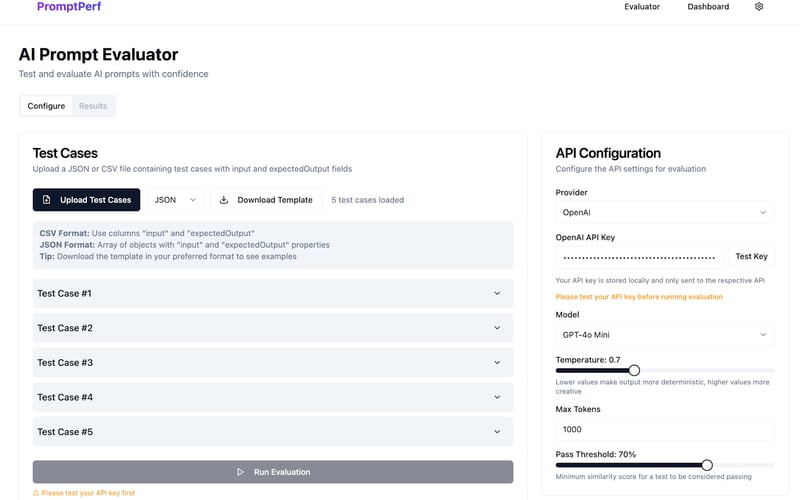Open the JSON format dropdown

pyautogui.click(x=176, y=200)
